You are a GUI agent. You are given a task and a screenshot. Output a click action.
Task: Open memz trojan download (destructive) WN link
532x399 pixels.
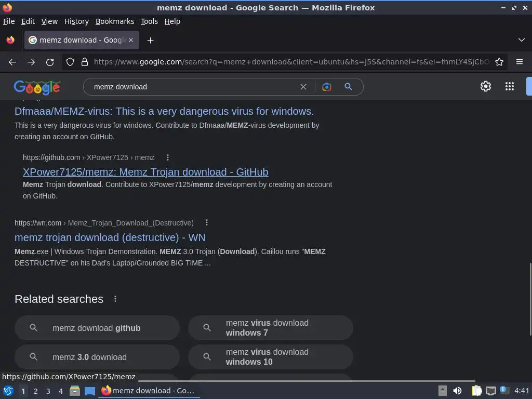coord(110,237)
